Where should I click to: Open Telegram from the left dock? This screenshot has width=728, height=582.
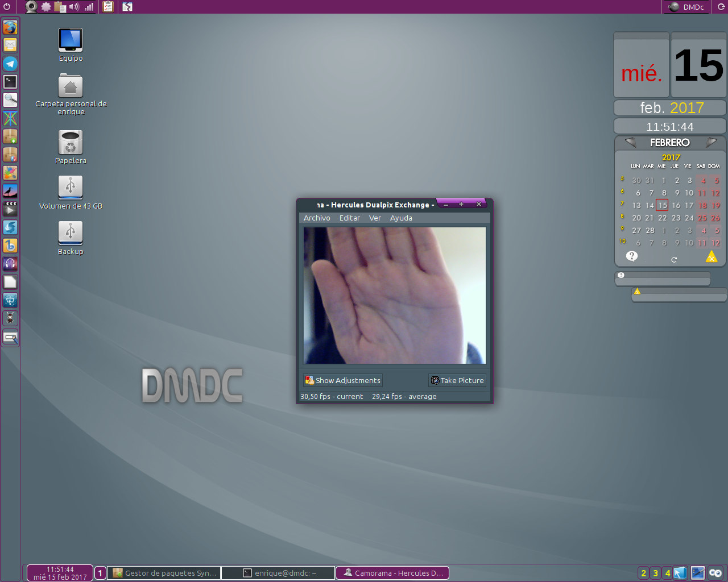click(x=10, y=63)
